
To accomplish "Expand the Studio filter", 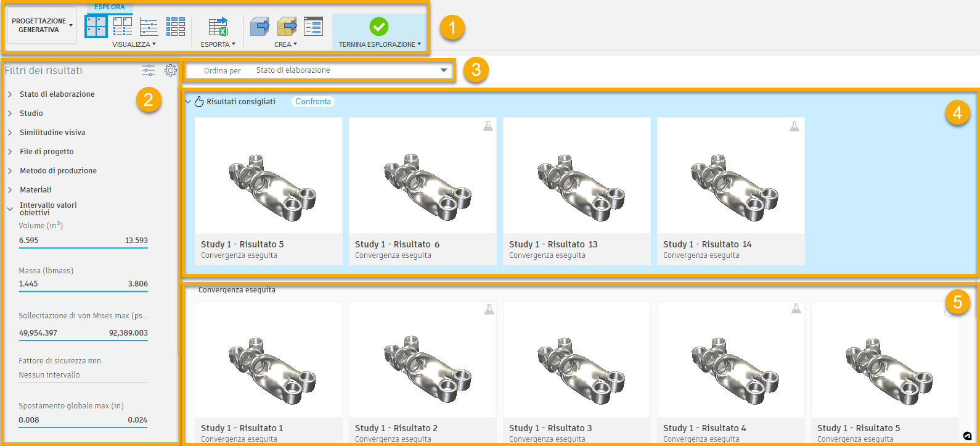I will click(x=10, y=114).
